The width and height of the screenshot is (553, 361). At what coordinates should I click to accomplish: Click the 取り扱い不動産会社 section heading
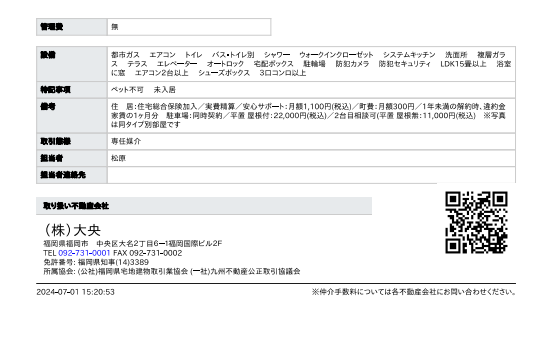point(204,206)
